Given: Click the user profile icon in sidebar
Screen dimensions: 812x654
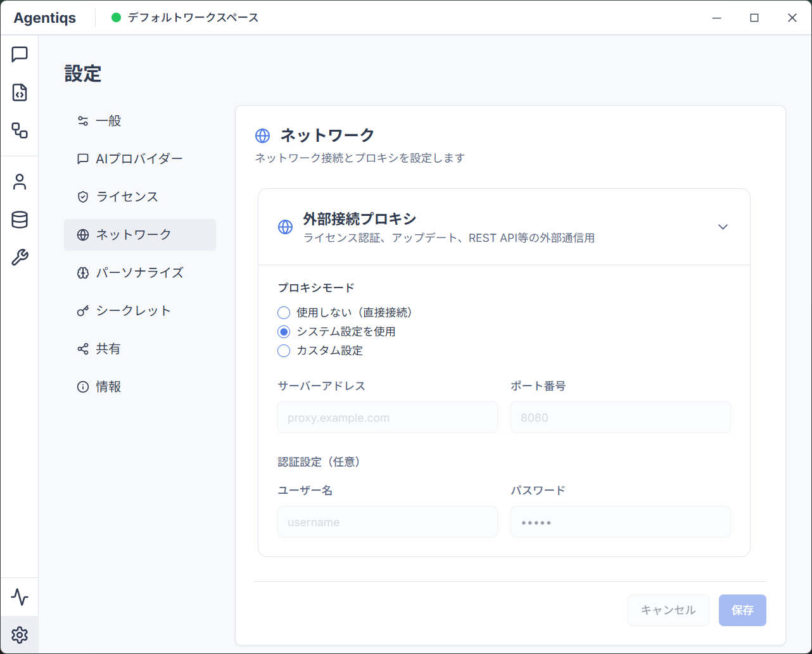Looking at the screenshot, I should point(20,182).
